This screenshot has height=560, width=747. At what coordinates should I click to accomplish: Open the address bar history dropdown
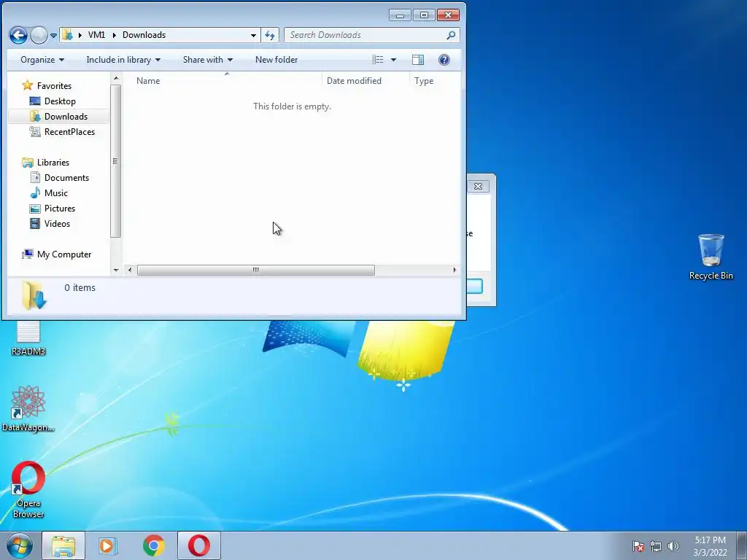click(253, 35)
